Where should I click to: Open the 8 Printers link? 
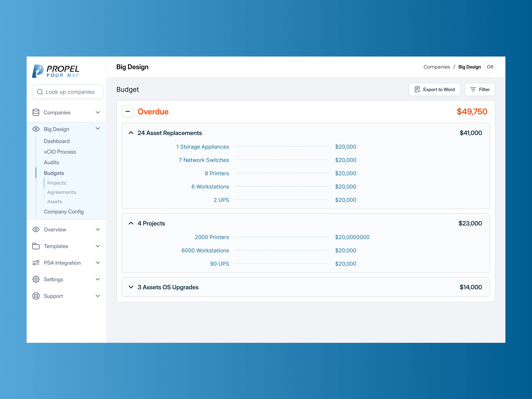(x=217, y=173)
